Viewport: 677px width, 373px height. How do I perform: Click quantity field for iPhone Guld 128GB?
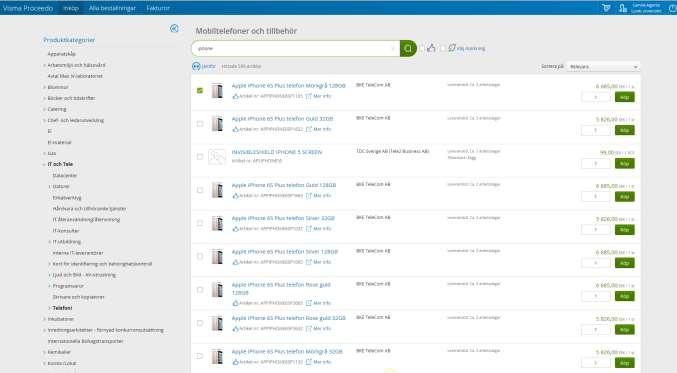click(595, 196)
